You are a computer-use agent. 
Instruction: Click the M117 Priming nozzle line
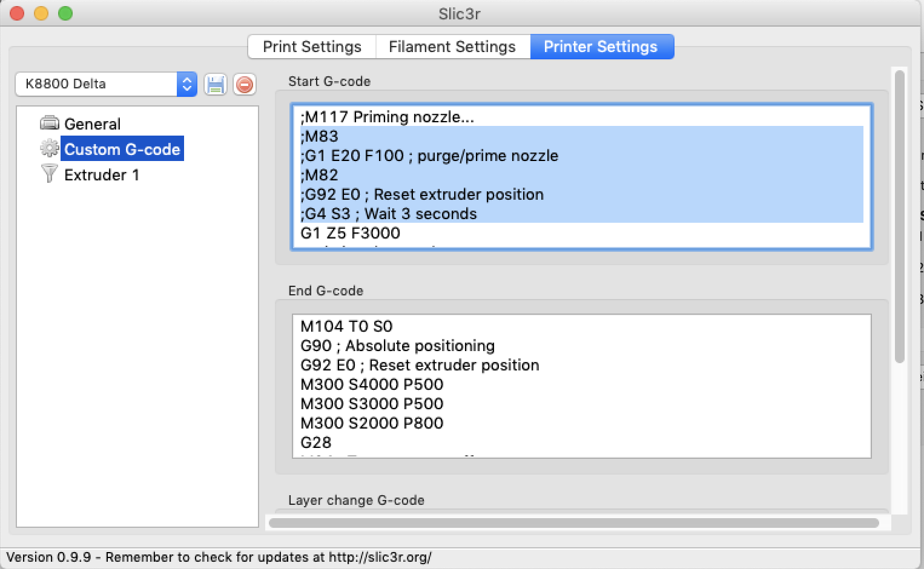[x=387, y=117]
